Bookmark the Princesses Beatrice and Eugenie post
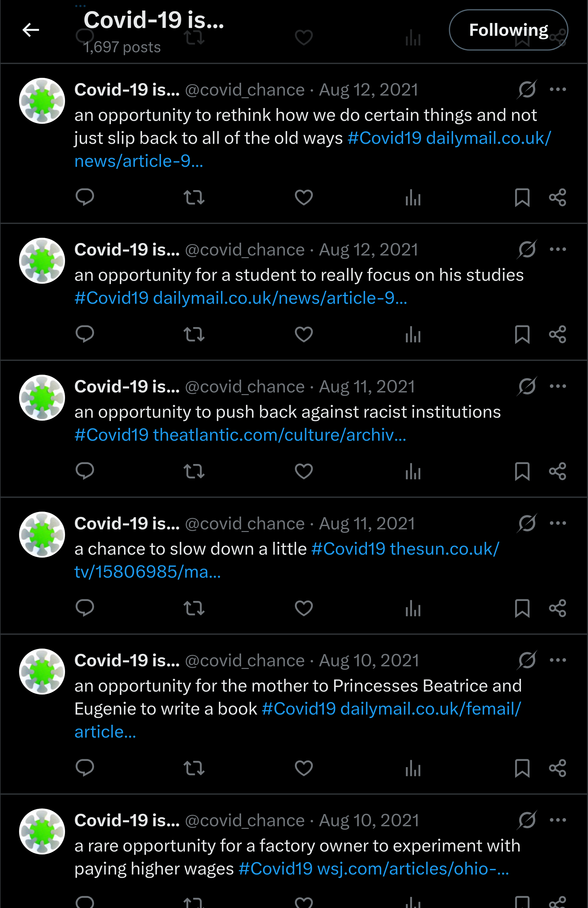This screenshot has width=588, height=908. (x=522, y=768)
